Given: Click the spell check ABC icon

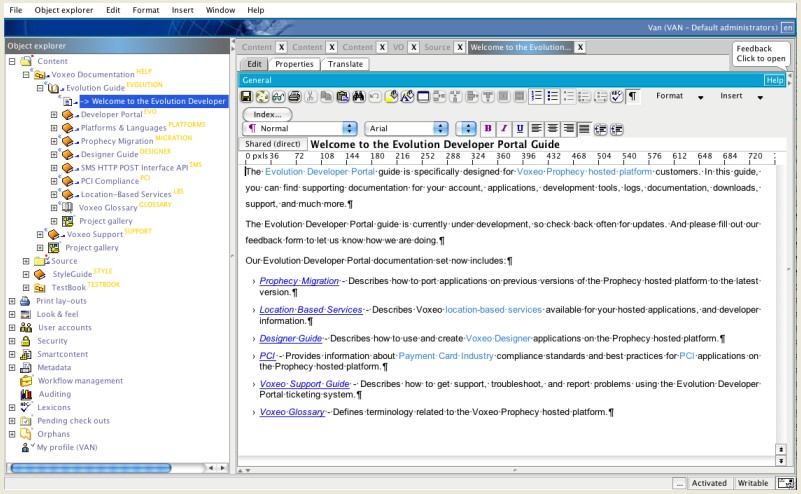Looking at the screenshot, I should point(617,97).
